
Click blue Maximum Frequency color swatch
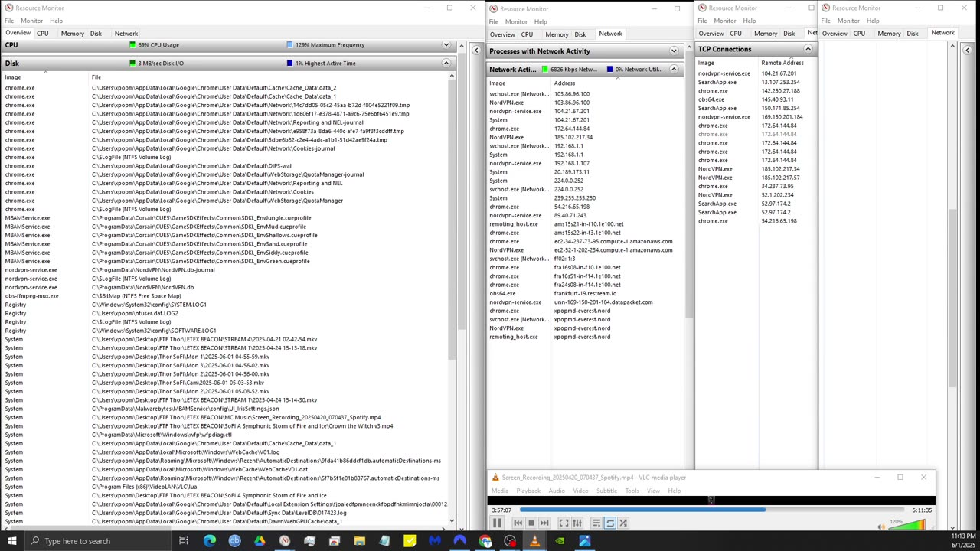pyautogui.click(x=289, y=45)
